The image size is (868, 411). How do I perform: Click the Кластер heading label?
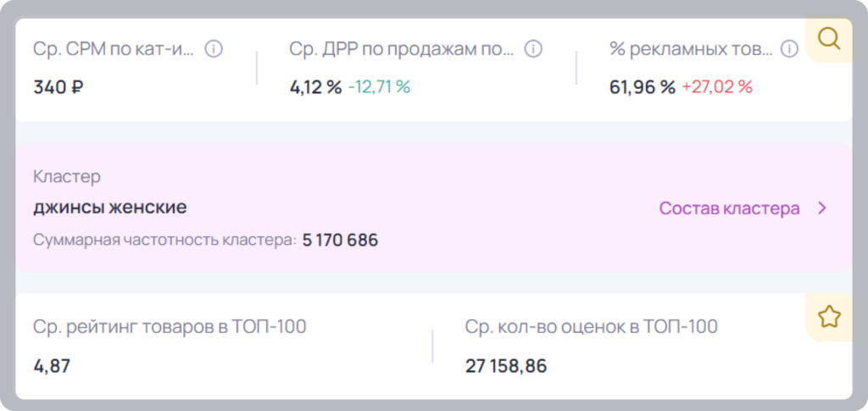click(x=67, y=177)
